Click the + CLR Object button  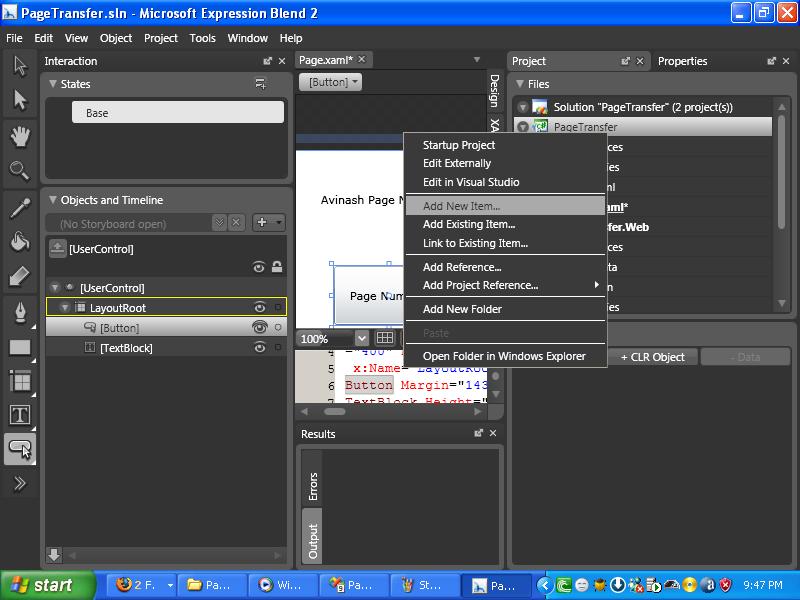tap(653, 357)
